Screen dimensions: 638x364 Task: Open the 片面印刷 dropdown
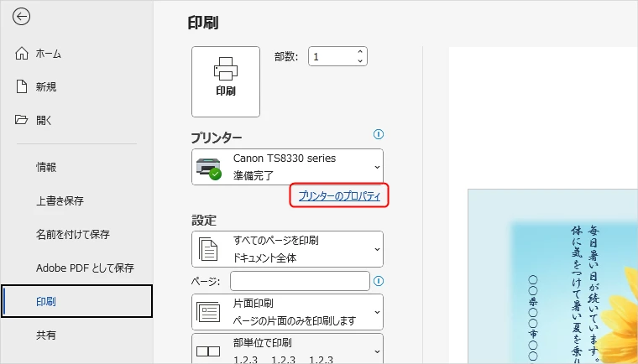287,312
